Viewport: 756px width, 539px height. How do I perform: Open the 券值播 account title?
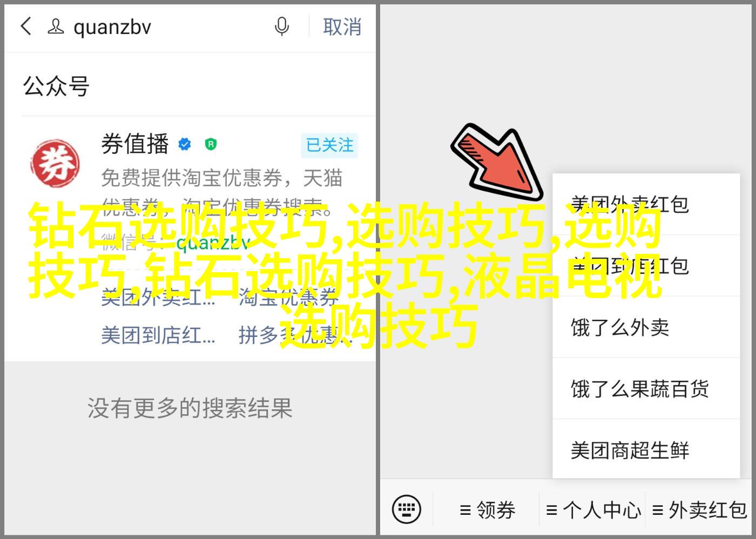[135, 144]
